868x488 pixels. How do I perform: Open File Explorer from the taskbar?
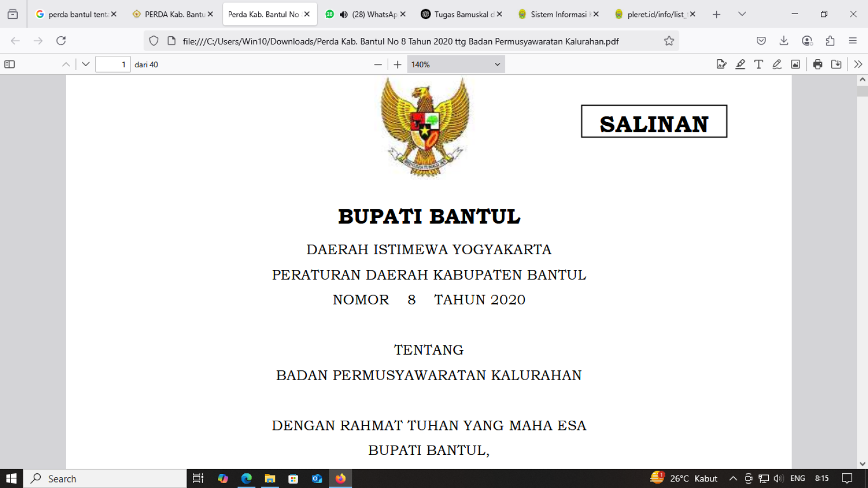tap(270, 479)
